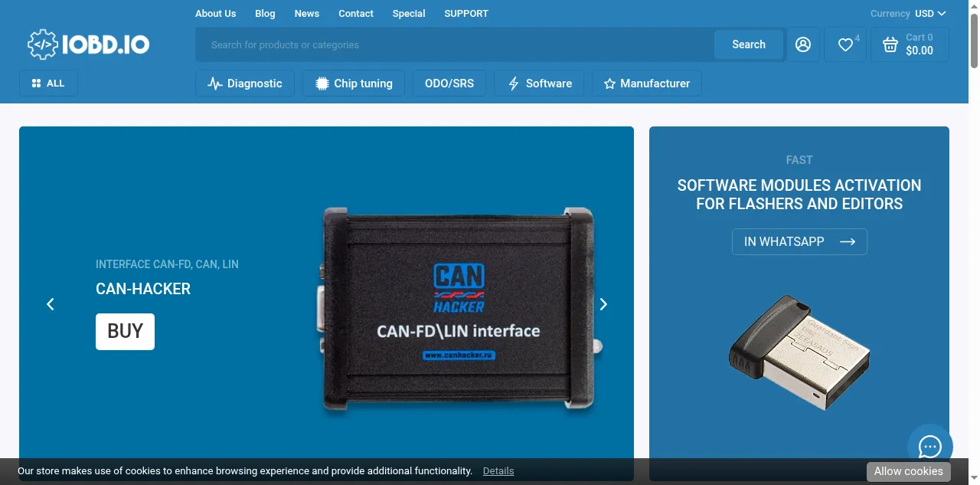This screenshot has width=980, height=485.
Task: Focus the product search field
Action: (455, 44)
